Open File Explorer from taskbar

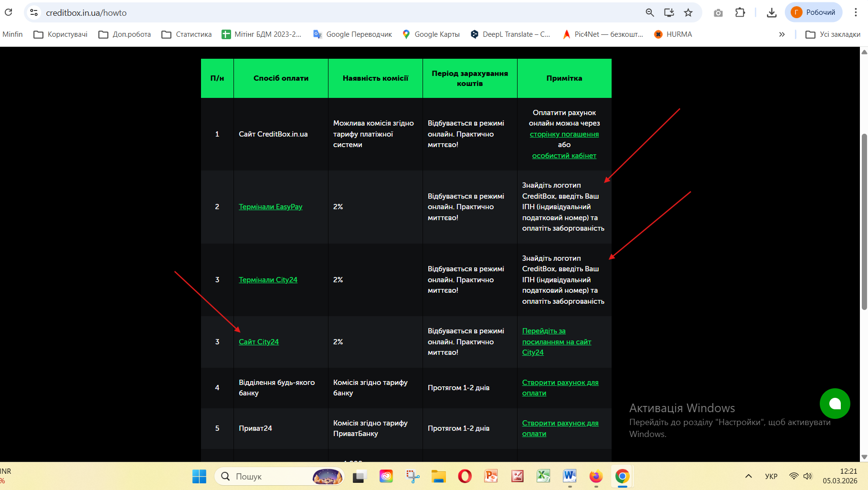tap(438, 476)
